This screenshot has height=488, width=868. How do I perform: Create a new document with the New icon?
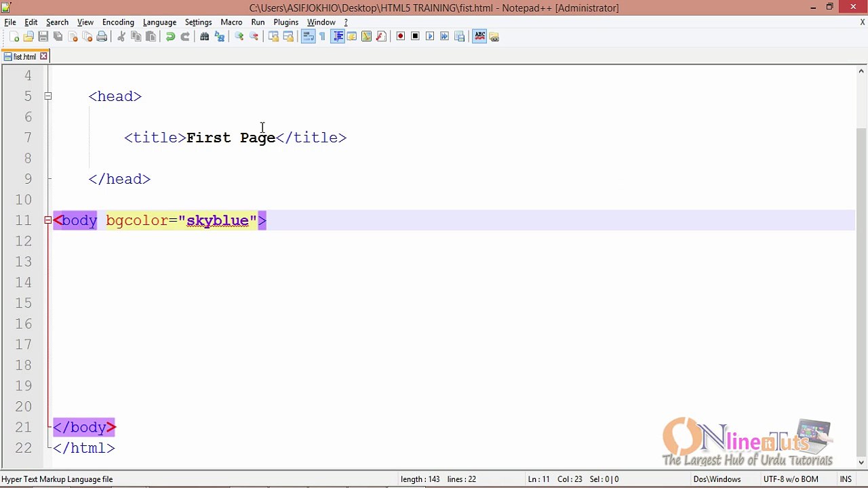(x=14, y=37)
